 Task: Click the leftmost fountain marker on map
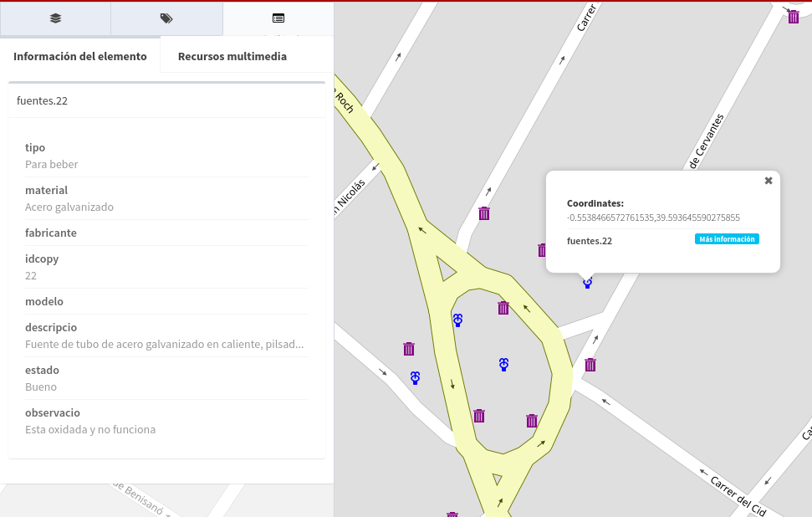click(x=416, y=378)
